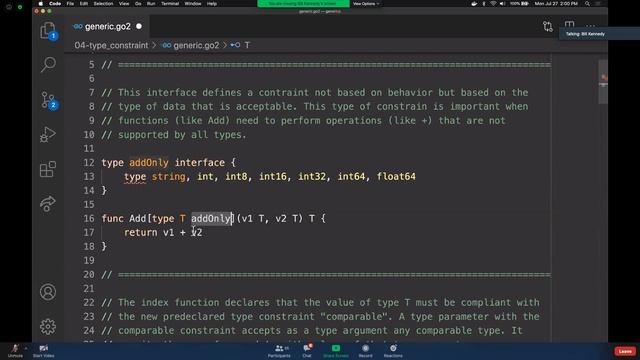
Task: Click func Add on line 16
Action: pos(124,218)
